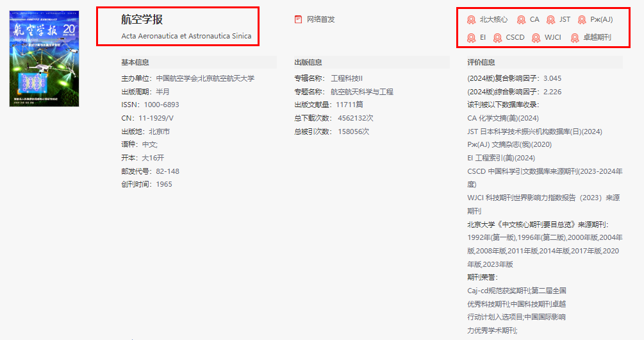Click the CA 化学文摘(美)(2024) entry
The image size is (644, 340).
(x=503, y=118)
